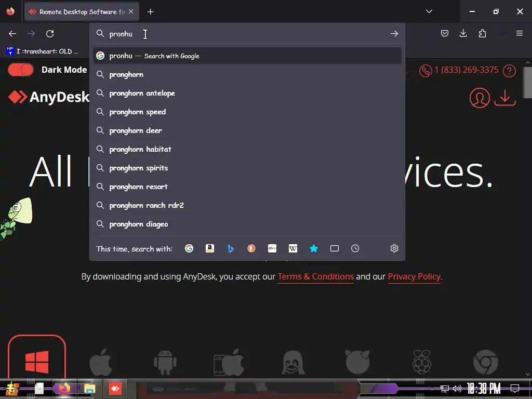
Task: Click the AnyDesk logo
Action: 49,97
